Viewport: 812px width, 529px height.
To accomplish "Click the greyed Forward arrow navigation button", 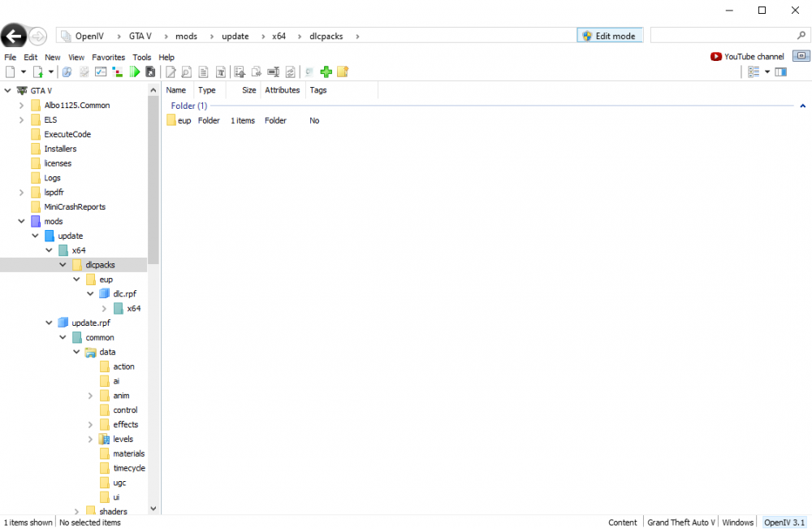I will (x=37, y=37).
